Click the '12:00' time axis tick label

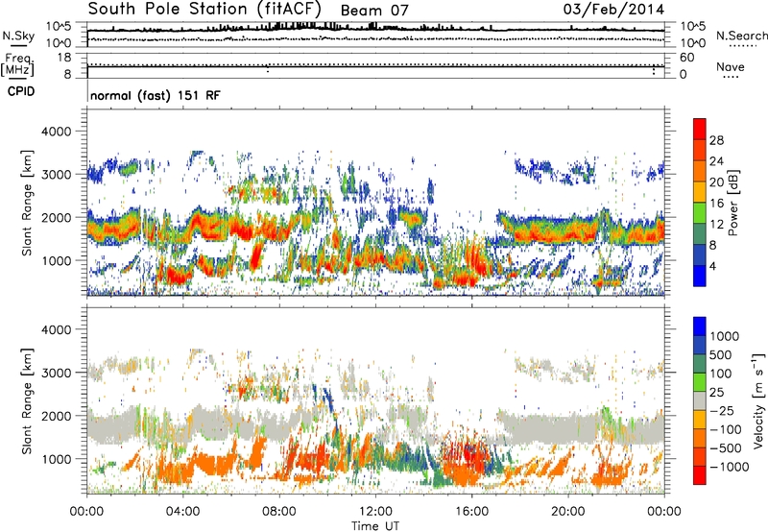point(375,512)
